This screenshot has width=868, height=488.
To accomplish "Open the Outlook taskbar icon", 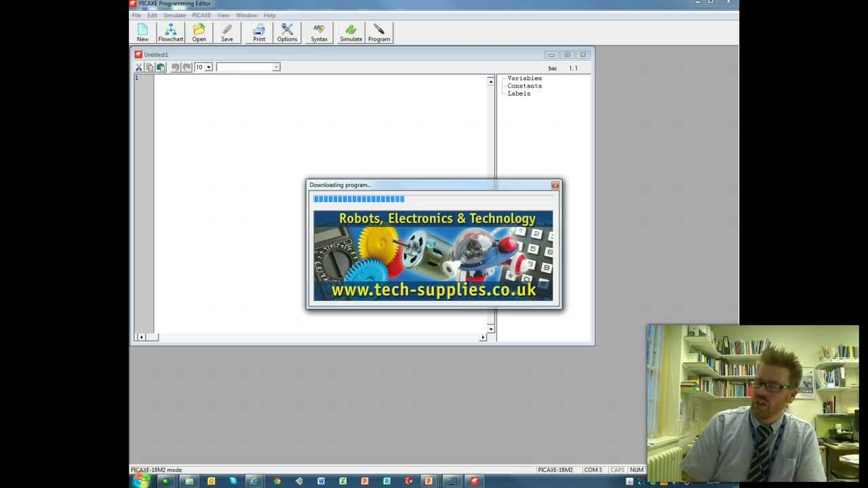I will (x=211, y=481).
